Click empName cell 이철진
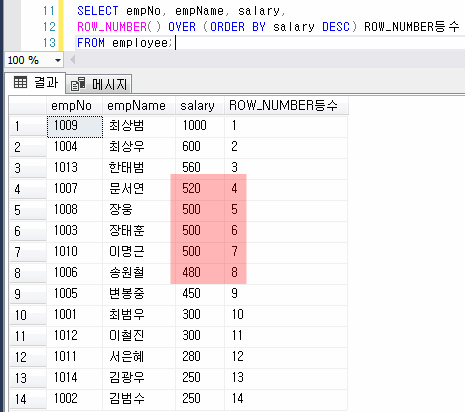The image size is (465, 412). click(x=139, y=336)
